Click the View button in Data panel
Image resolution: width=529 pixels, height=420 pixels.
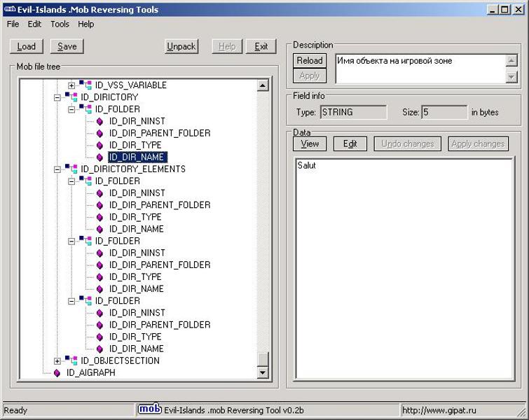pos(310,144)
